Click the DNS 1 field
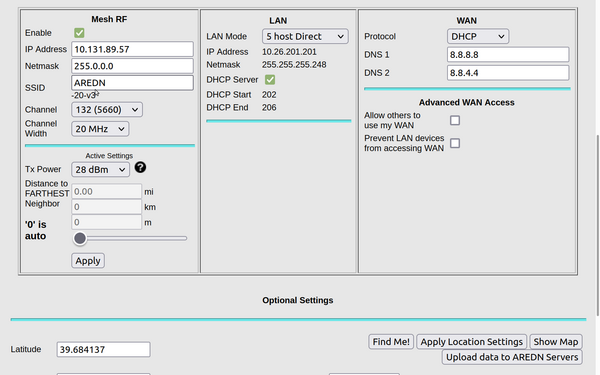Viewport: 600px width, 375px height. point(508,55)
